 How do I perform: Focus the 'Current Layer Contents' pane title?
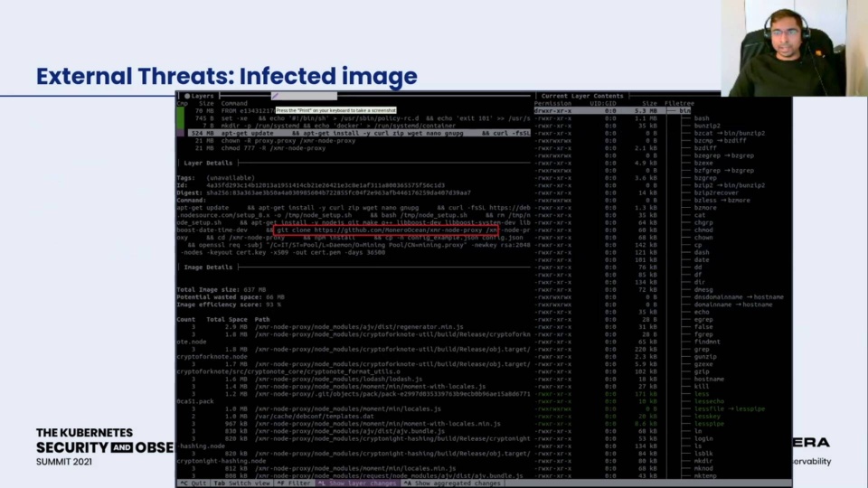click(x=581, y=96)
